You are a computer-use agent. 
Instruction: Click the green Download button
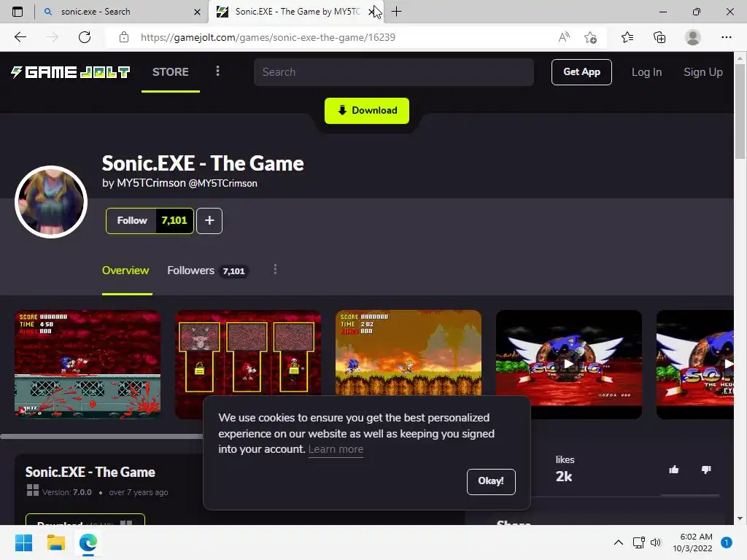tap(366, 111)
